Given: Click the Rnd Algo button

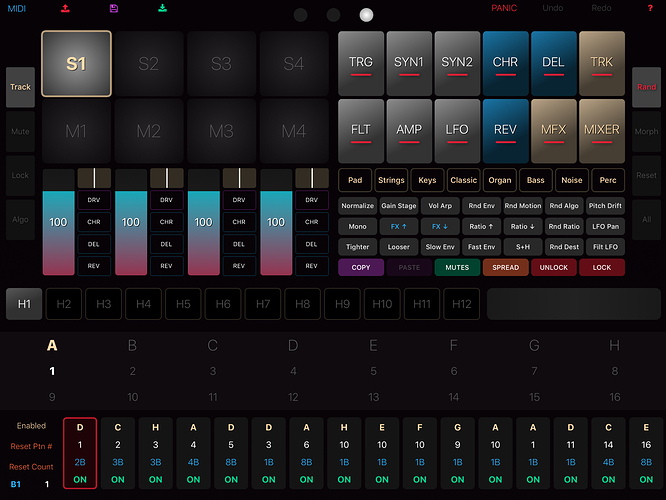Looking at the screenshot, I should coord(564,206).
